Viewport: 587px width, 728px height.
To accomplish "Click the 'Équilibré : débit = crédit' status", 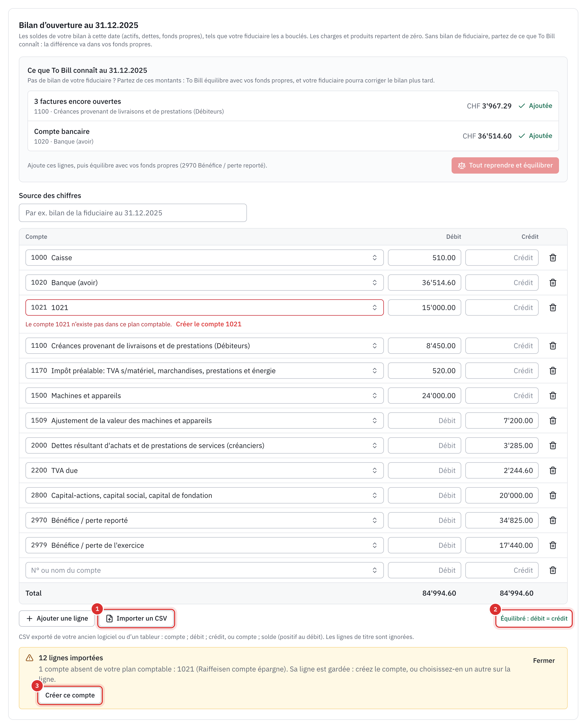I will pyautogui.click(x=534, y=619).
